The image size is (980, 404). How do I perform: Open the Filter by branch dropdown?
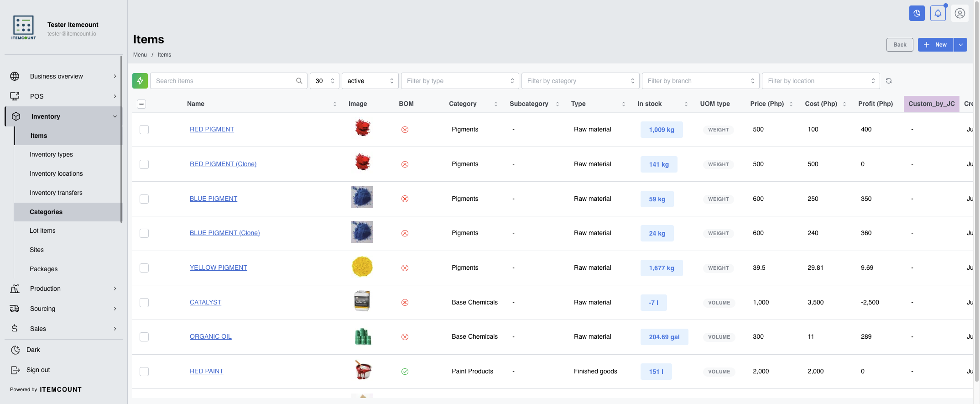click(701, 81)
